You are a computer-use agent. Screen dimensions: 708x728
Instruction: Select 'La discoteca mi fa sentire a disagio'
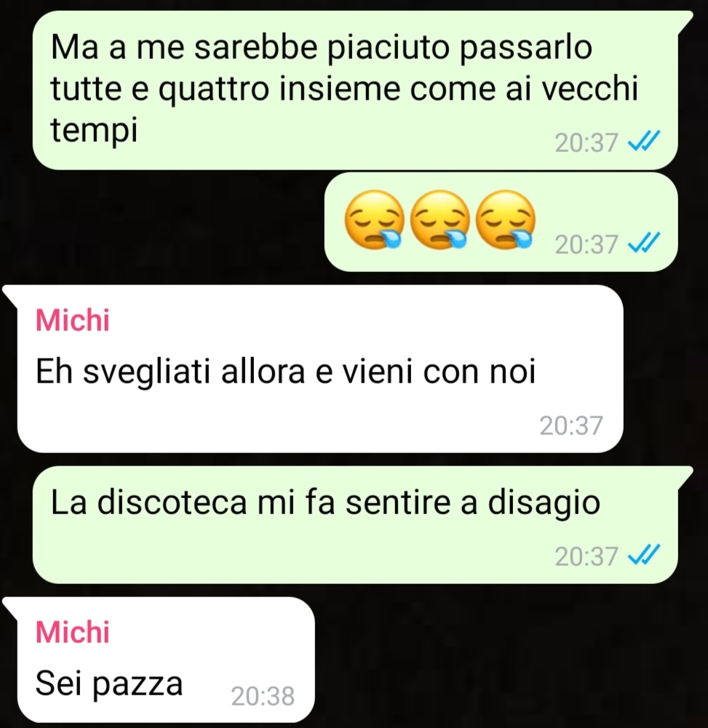(325, 503)
